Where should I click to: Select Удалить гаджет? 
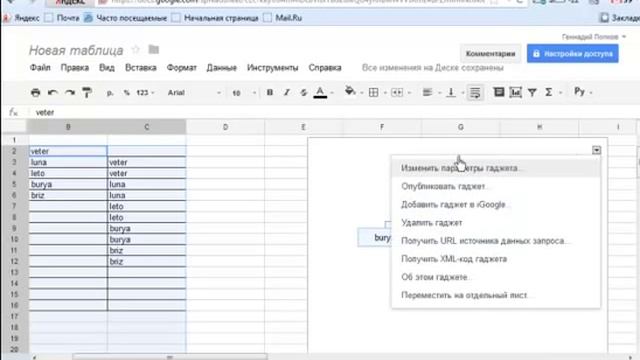(496, 223)
